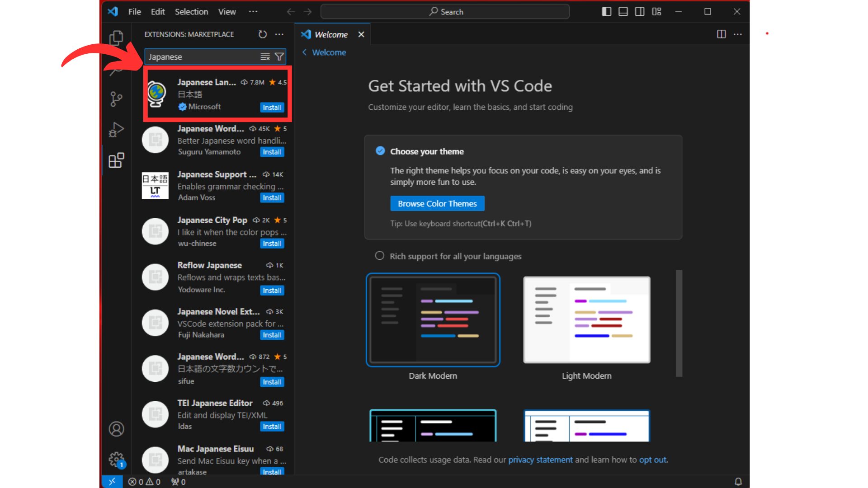Open the Explorer view in the activity bar

(x=117, y=38)
